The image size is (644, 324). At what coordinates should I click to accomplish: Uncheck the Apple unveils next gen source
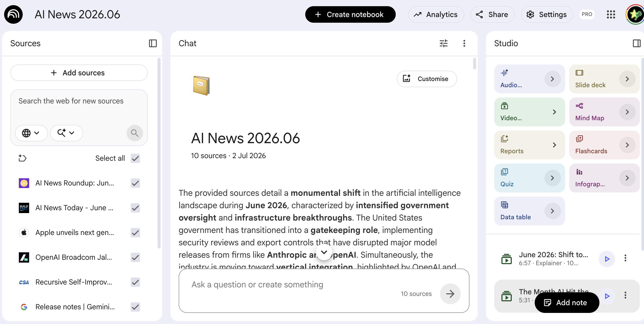click(135, 233)
